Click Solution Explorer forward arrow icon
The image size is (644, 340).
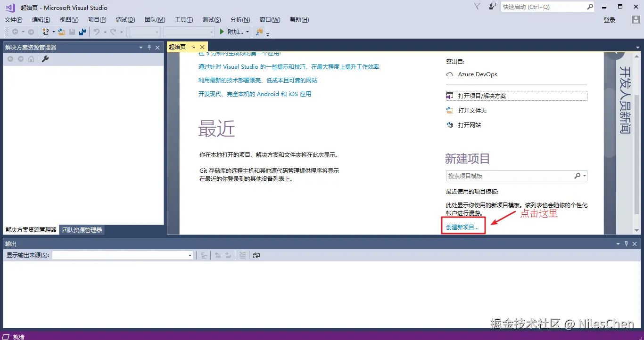pyautogui.click(x=21, y=59)
